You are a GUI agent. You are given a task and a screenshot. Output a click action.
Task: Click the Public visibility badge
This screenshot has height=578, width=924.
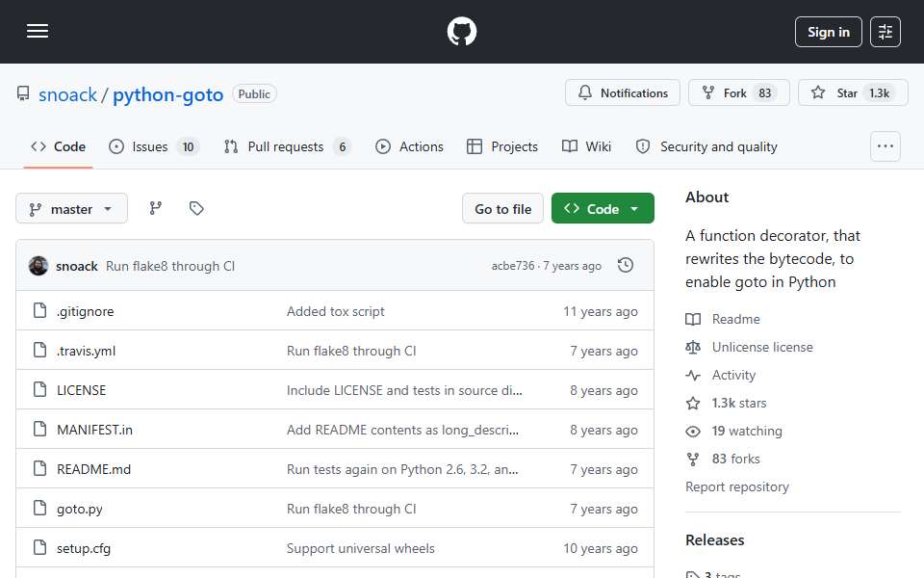pyautogui.click(x=254, y=94)
